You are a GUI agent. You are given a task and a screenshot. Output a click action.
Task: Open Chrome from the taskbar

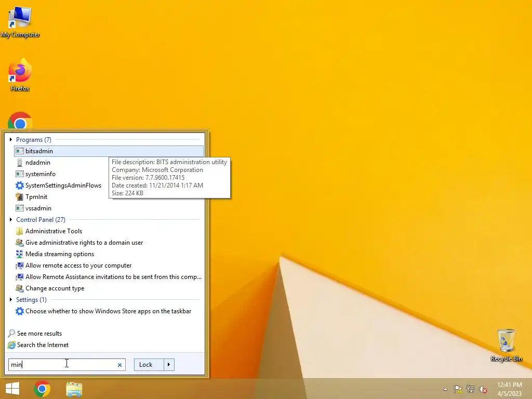coord(42,389)
